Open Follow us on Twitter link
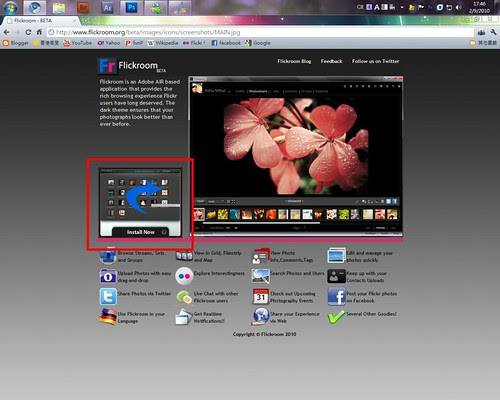Image resolution: width=500 pixels, height=400 pixels. [x=375, y=61]
